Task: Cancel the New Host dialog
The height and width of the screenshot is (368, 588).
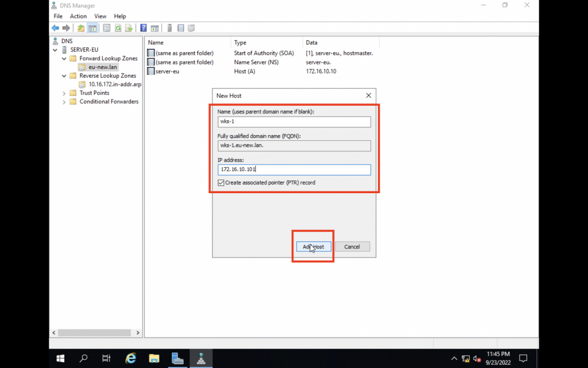Action: coord(352,247)
